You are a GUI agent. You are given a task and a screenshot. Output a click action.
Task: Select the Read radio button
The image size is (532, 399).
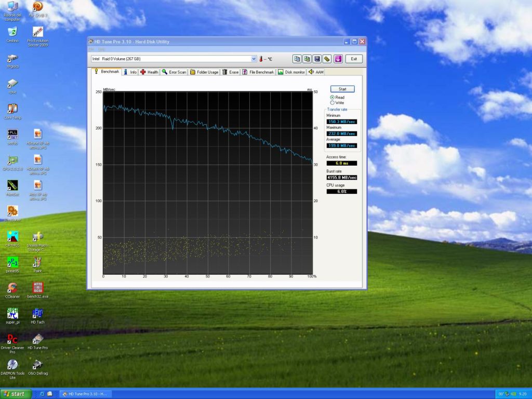coord(332,97)
